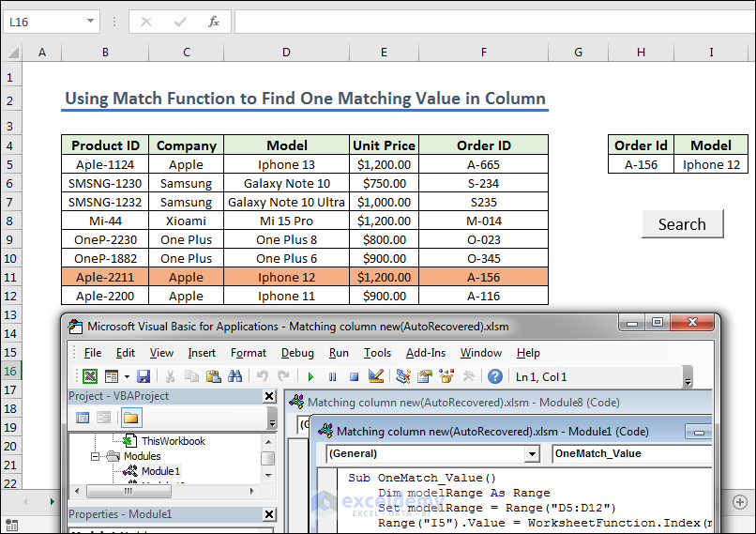Open Find with the binoculars icon

(235, 376)
